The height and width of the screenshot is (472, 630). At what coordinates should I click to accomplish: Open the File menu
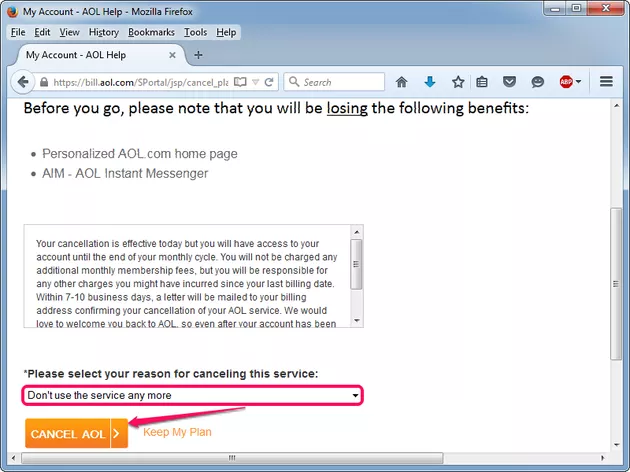point(18,32)
